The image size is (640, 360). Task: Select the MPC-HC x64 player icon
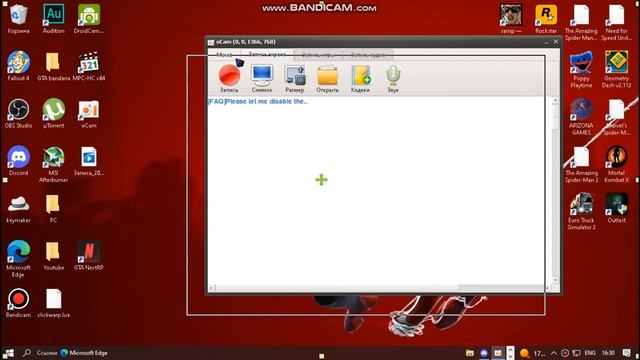pos(89,66)
